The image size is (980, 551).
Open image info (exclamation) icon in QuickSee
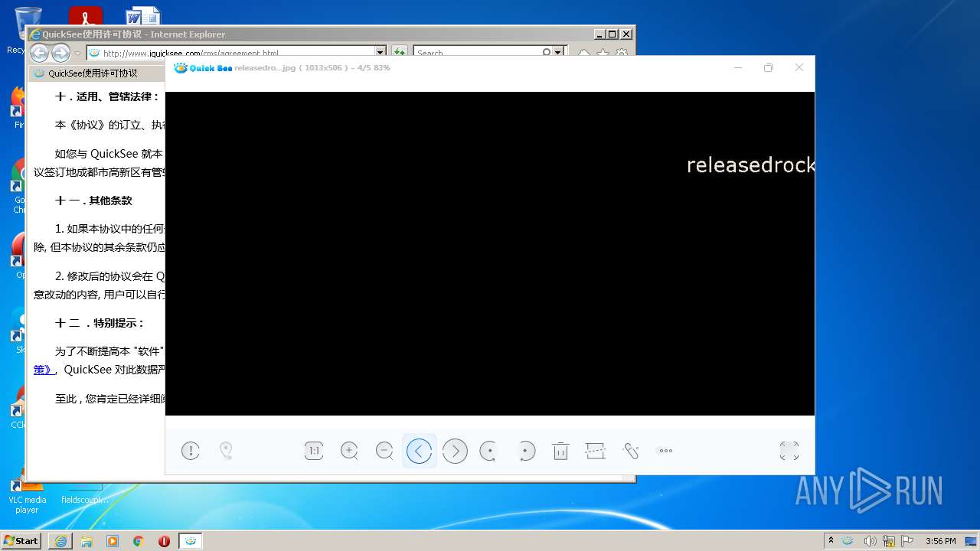click(x=191, y=451)
